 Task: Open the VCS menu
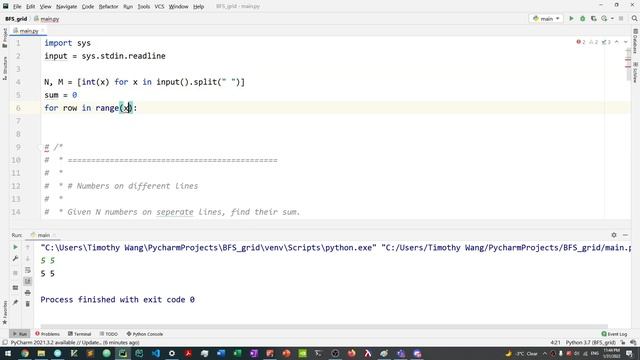tap(159, 7)
